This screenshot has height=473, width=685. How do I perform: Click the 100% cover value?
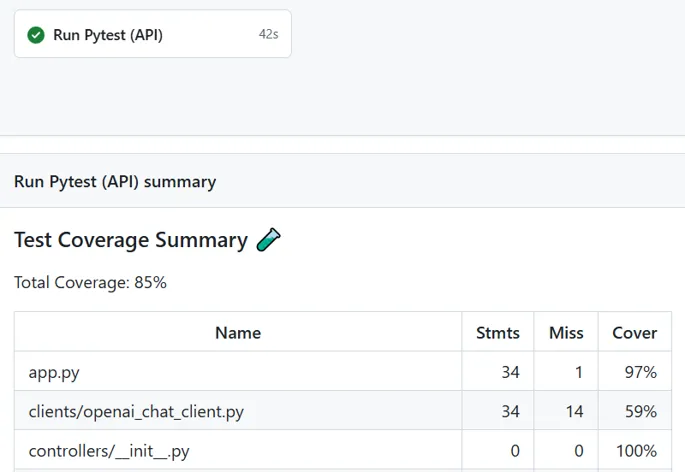point(637,451)
